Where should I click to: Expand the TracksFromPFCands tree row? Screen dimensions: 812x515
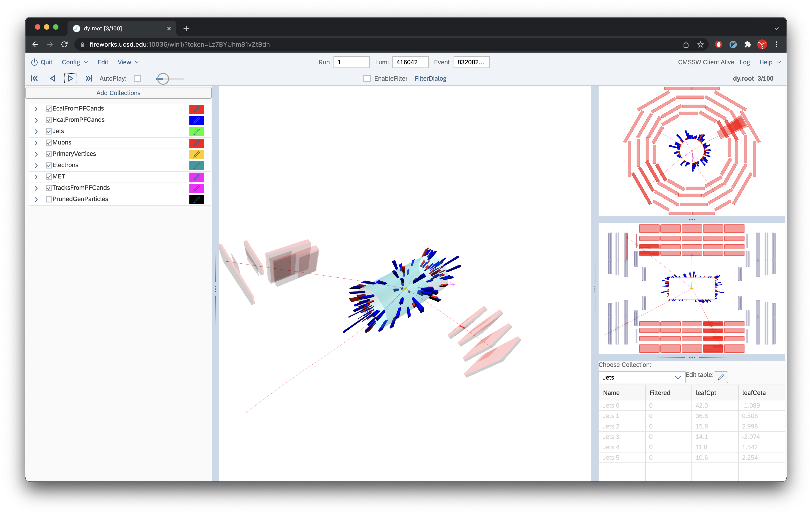pos(36,188)
